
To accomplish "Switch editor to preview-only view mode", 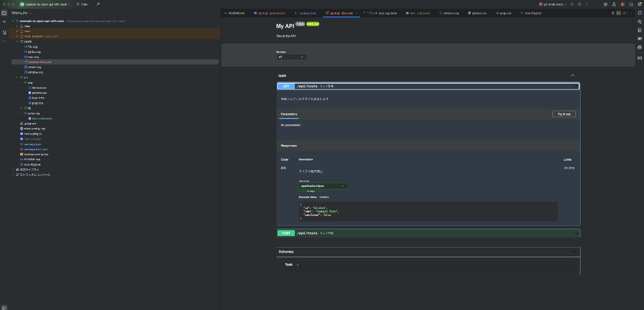I will [625, 13].
